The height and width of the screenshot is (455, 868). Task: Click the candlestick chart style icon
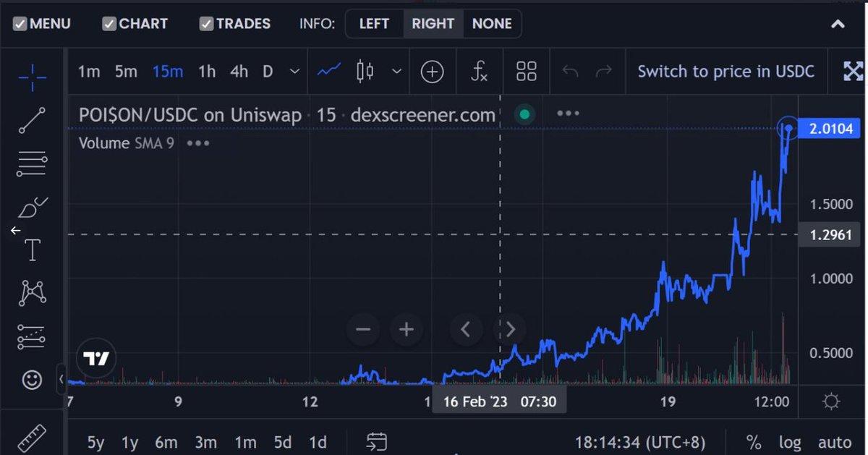[x=365, y=71]
